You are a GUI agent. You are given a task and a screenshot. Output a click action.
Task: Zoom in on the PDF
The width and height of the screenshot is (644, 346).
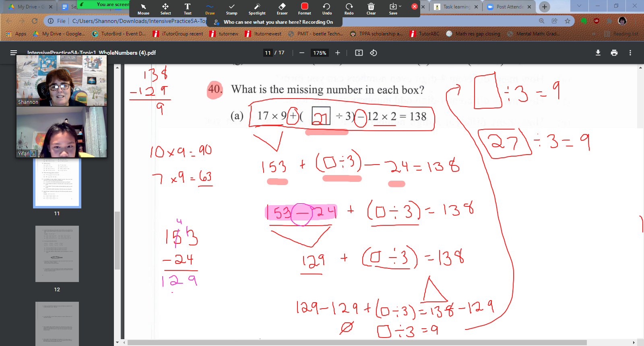click(x=338, y=53)
